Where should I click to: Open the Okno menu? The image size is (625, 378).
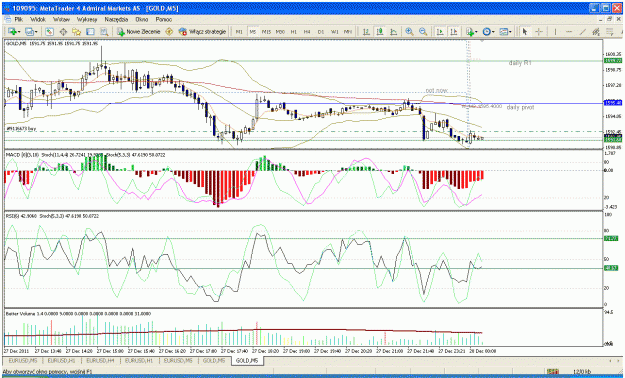(x=142, y=19)
